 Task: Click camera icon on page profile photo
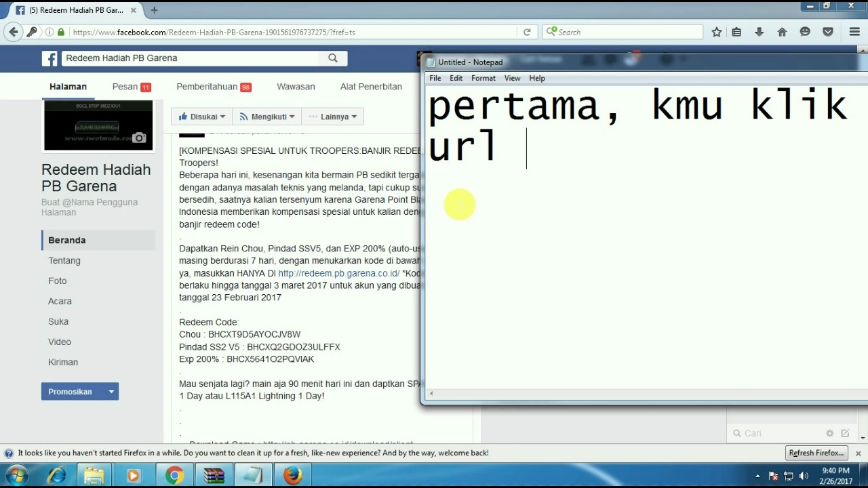click(139, 138)
